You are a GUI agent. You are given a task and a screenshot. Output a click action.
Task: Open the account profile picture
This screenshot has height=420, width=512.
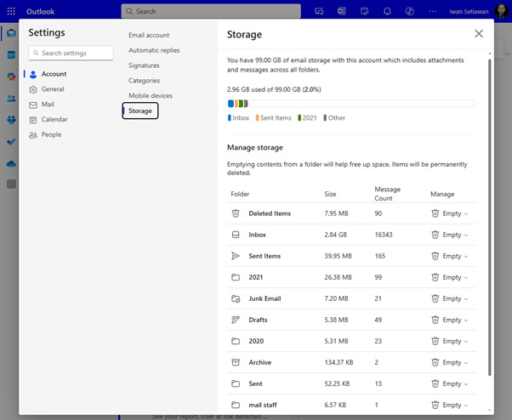502,11
